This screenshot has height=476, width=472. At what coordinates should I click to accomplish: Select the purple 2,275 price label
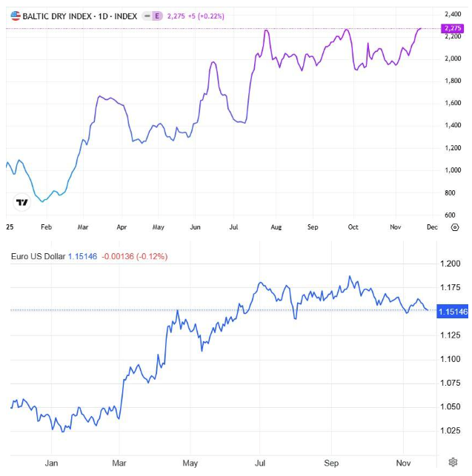pyautogui.click(x=451, y=28)
